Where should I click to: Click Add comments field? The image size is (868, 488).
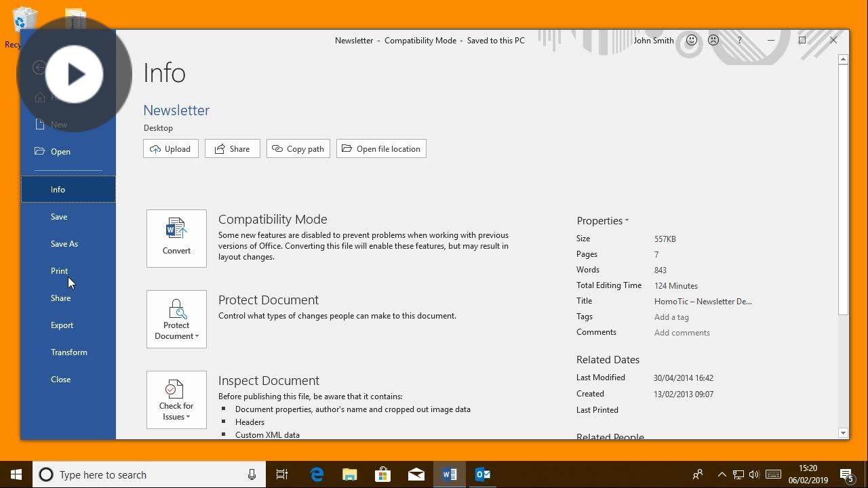click(682, 333)
